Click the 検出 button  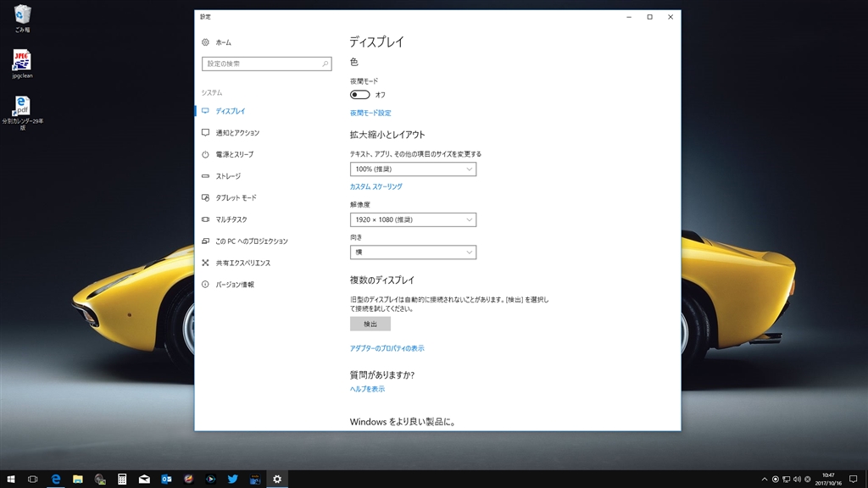pyautogui.click(x=370, y=324)
